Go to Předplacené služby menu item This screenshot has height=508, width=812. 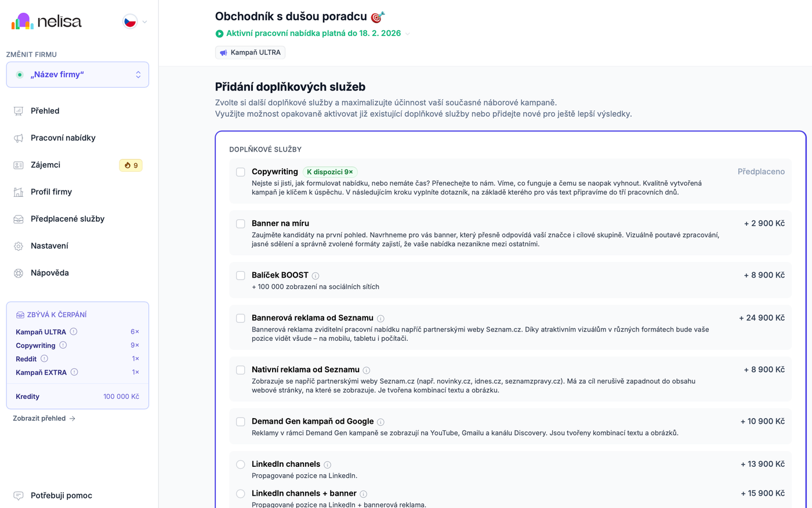coord(67,219)
